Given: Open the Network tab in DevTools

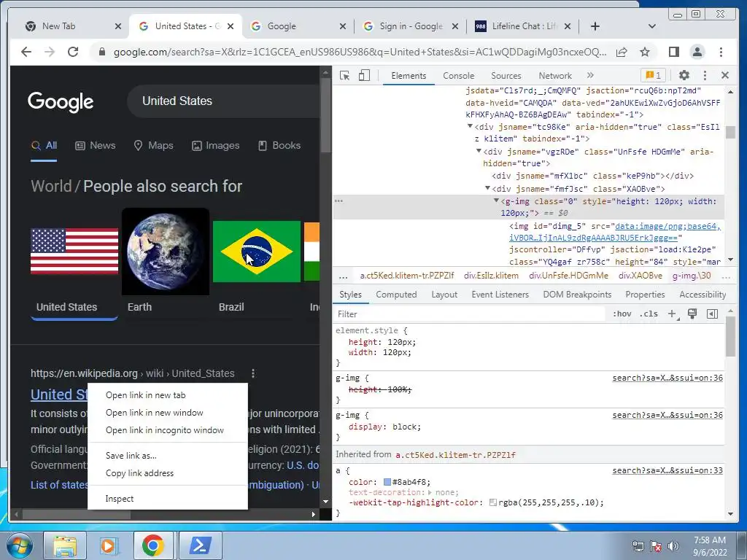Looking at the screenshot, I should (555, 76).
